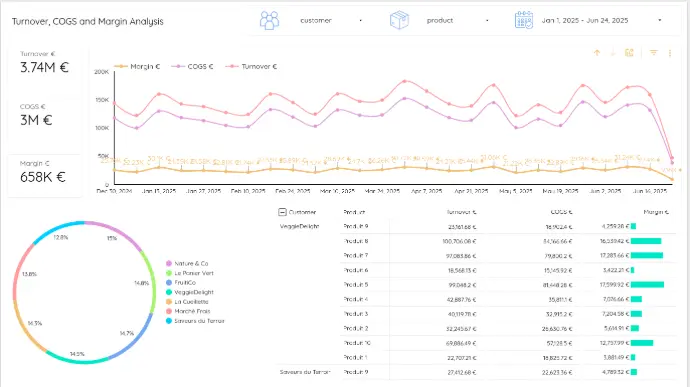Image resolution: width=690 pixels, height=387 pixels.
Task: Select the FruitCo legend entry
Action: point(181,283)
